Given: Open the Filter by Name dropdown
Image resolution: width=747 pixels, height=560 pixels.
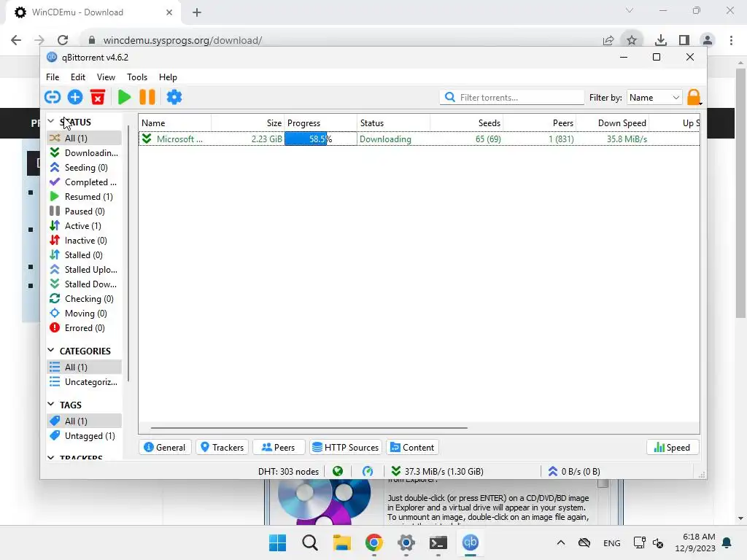Looking at the screenshot, I should click(x=654, y=97).
